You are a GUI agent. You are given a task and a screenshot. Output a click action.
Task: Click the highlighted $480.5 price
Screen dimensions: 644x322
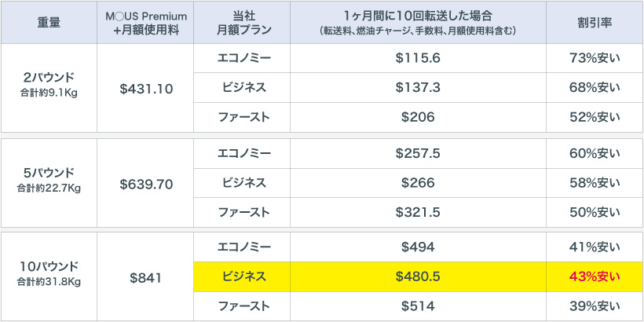(x=418, y=276)
